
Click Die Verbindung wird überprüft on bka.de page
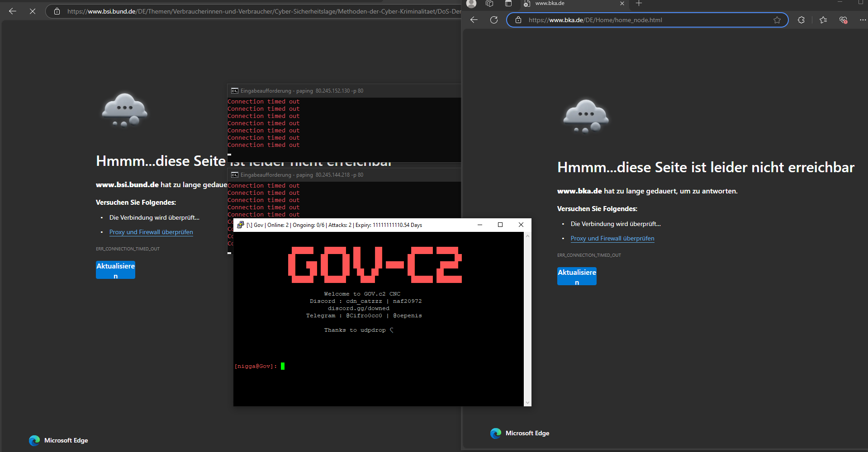pos(616,224)
